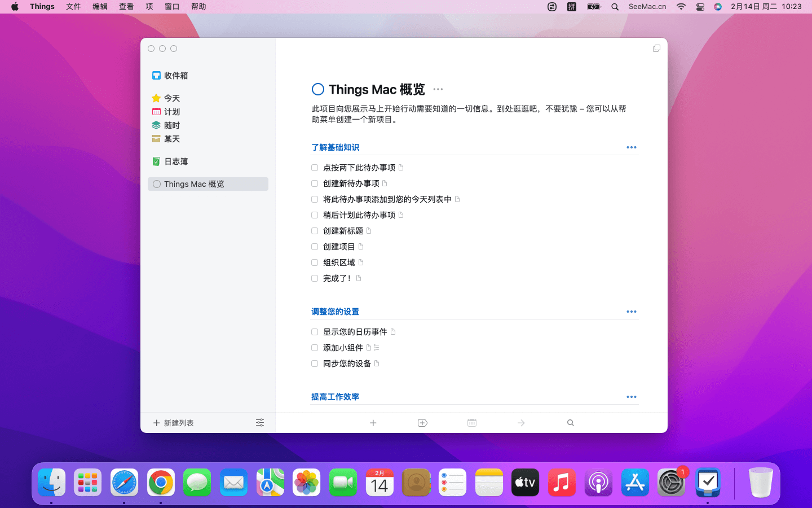
Task: Click the 调整您的设置 heading
Action: 335,312
